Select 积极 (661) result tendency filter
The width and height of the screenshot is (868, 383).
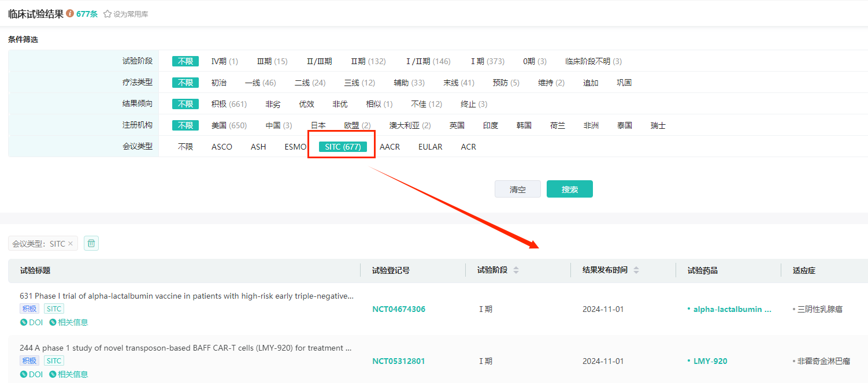[x=229, y=104]
